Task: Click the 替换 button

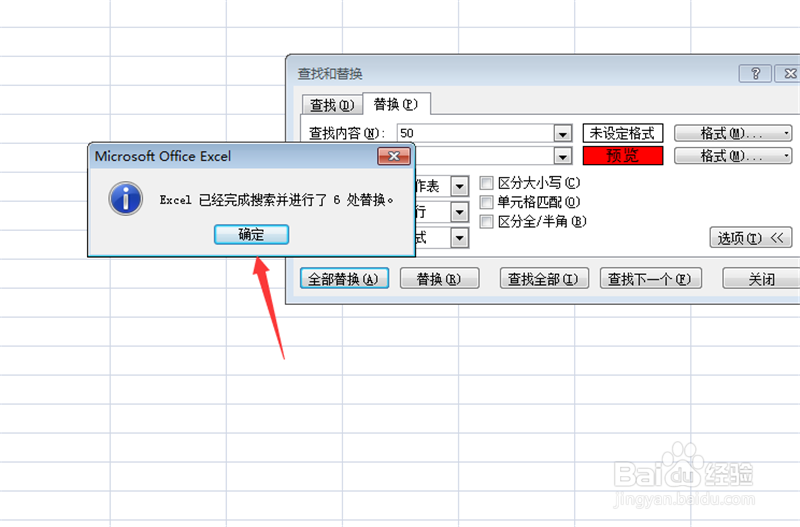Action: [x=439, y=279]
